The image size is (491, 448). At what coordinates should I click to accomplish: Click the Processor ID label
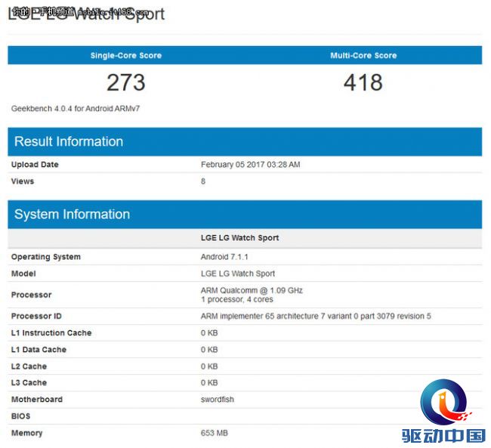coord(36,316)
